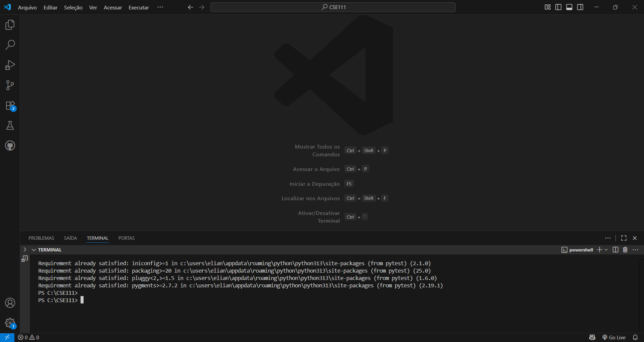Start Go Live server
The image size is (644, 342).
click(x=614, y=337)
